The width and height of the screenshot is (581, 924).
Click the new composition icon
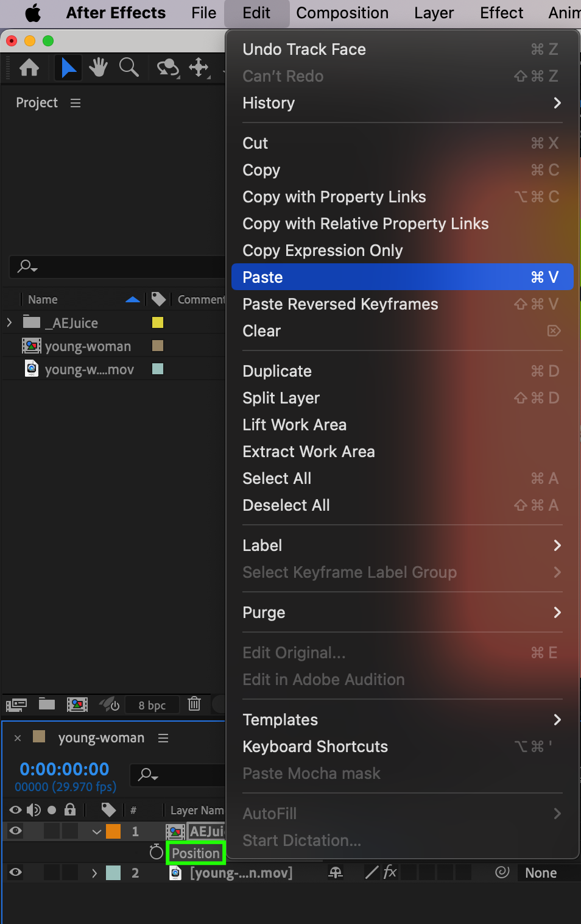pyautogui.click(x=77, y=705)
